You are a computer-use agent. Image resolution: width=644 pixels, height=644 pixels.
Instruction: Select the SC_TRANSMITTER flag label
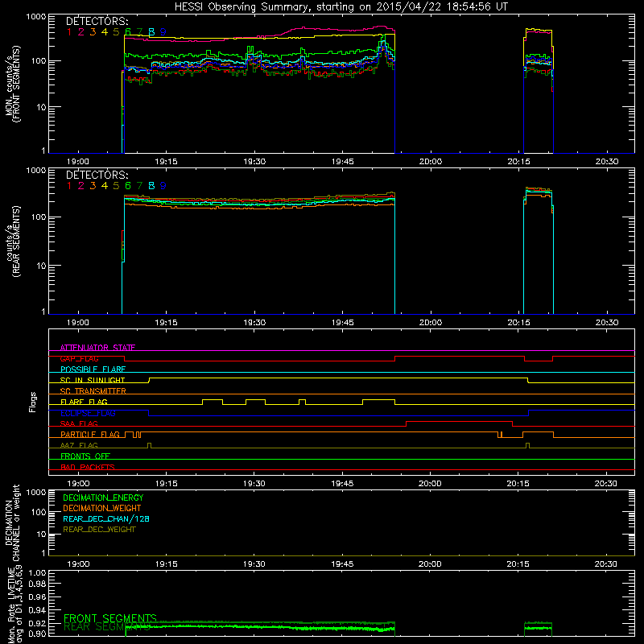pyautogui.click(x=93, y=391)
